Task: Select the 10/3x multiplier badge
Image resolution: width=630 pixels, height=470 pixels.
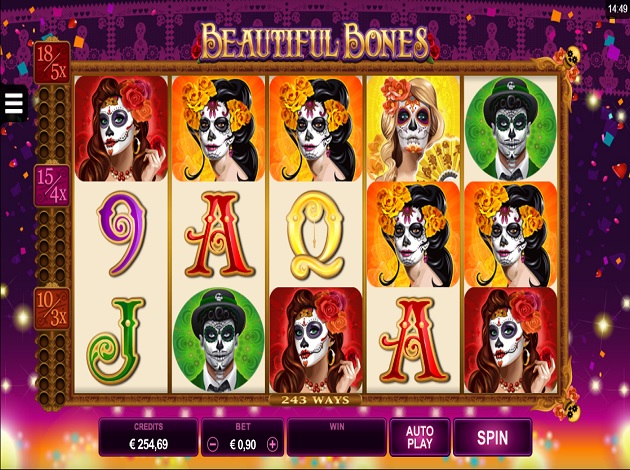Action: point(52,309)
